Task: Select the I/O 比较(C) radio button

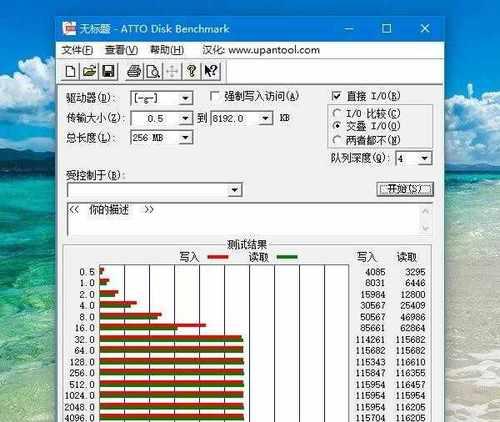Action: tap(337, 113)
